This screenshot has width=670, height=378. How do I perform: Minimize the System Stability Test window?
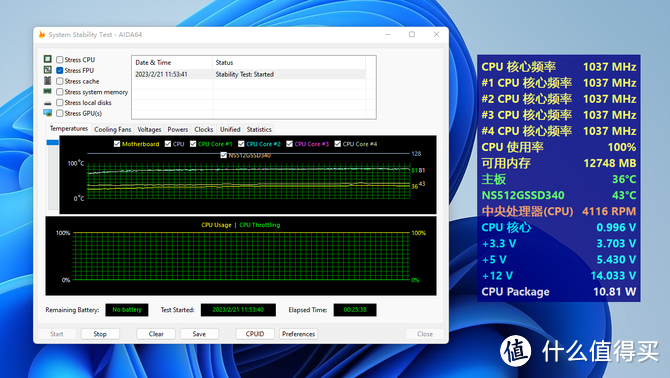pos(388,35)
